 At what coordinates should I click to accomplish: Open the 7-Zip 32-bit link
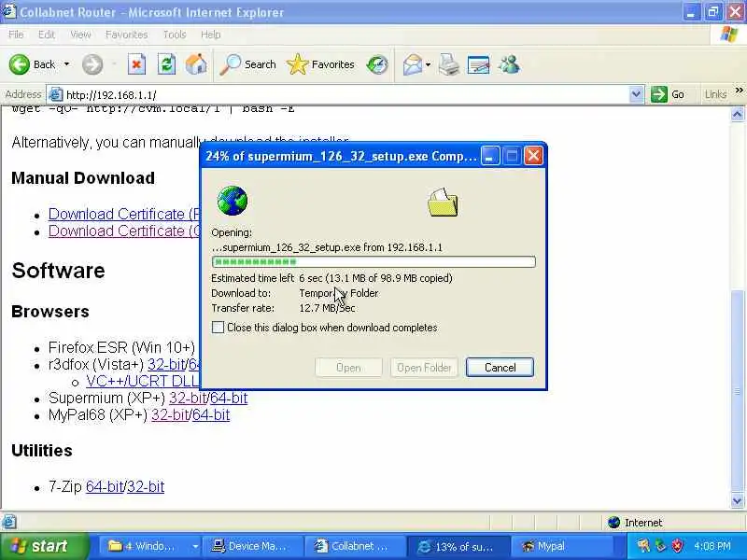pos(146,486)
